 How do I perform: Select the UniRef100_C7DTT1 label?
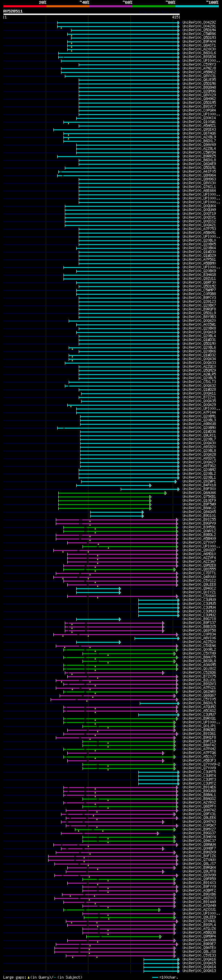(x=199, y=573)
